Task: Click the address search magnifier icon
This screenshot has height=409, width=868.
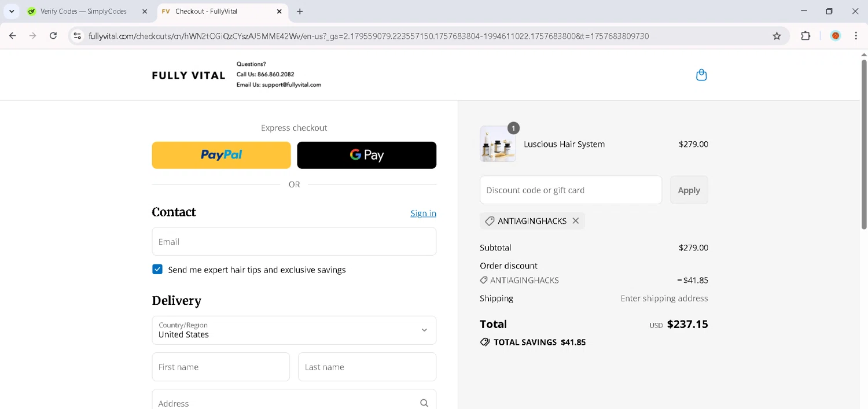Action: (424, 403)
